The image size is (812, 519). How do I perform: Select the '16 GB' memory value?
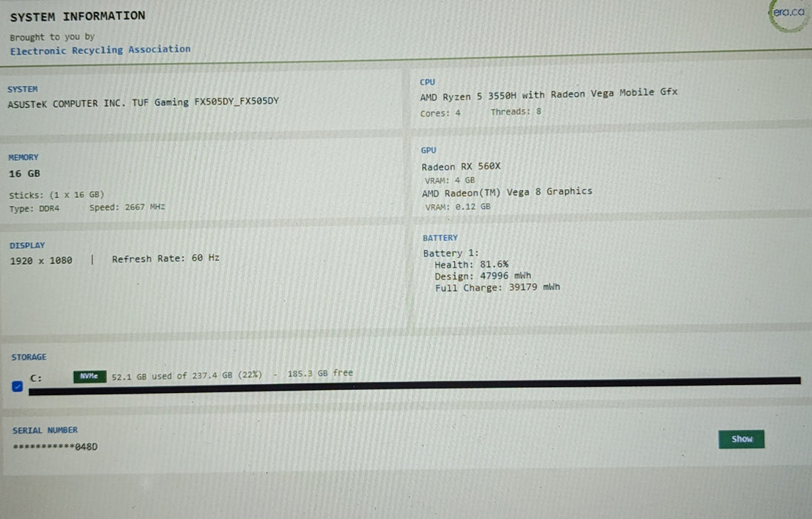click(24, 173)
